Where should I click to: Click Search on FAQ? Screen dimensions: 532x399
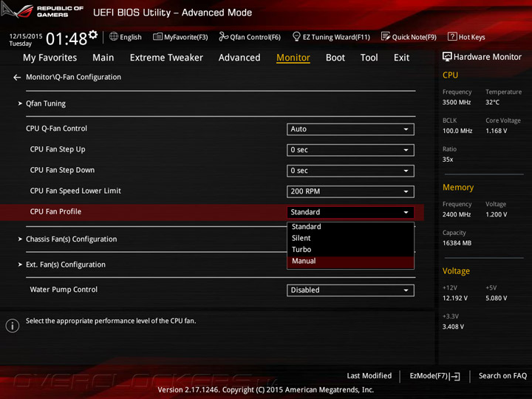(502, 376)
